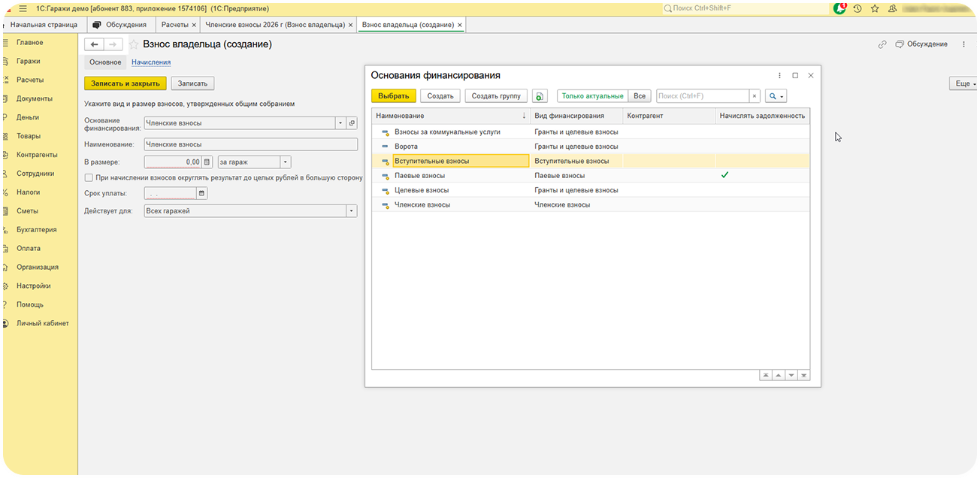
Task: Switch to the Расчеты tab
Action: (174, 25)
